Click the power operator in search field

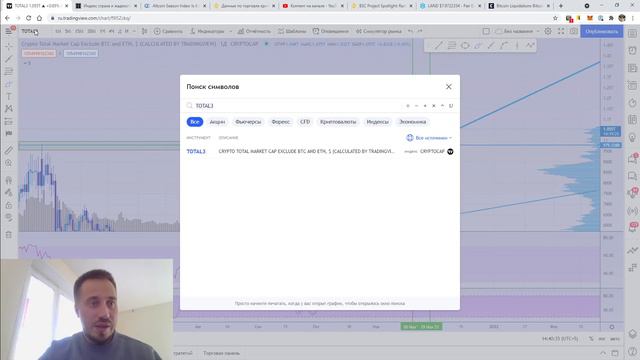pos(442,106)
